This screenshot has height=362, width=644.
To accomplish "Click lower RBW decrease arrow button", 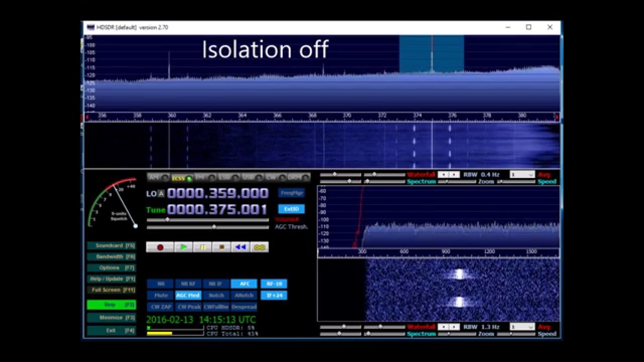I will 443,327.
